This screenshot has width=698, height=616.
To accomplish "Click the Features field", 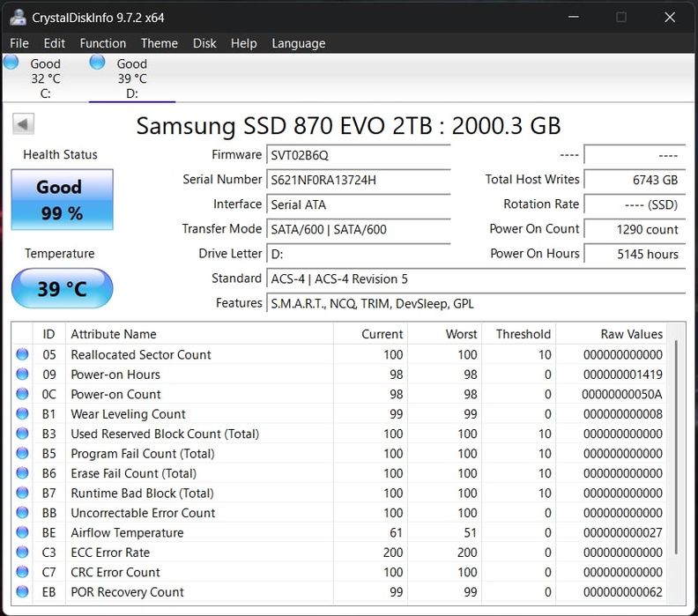I will point(476,303).
